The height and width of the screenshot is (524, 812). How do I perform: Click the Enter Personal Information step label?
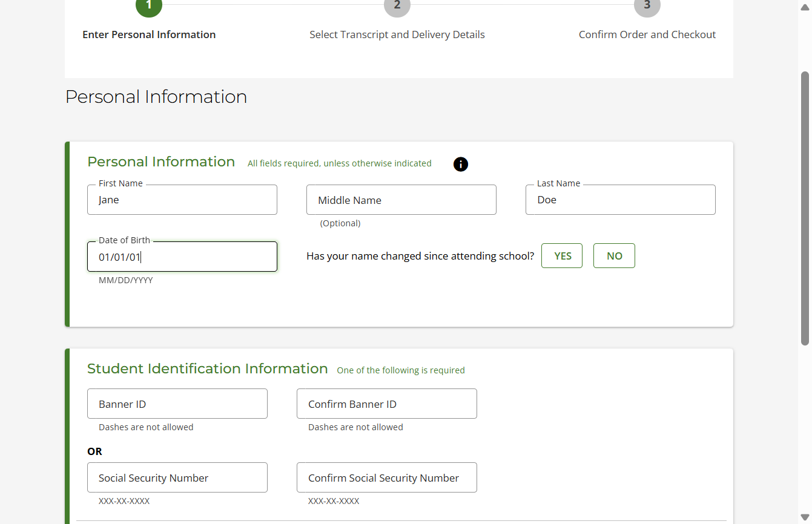pyautogui.click(x=149, y=34)
